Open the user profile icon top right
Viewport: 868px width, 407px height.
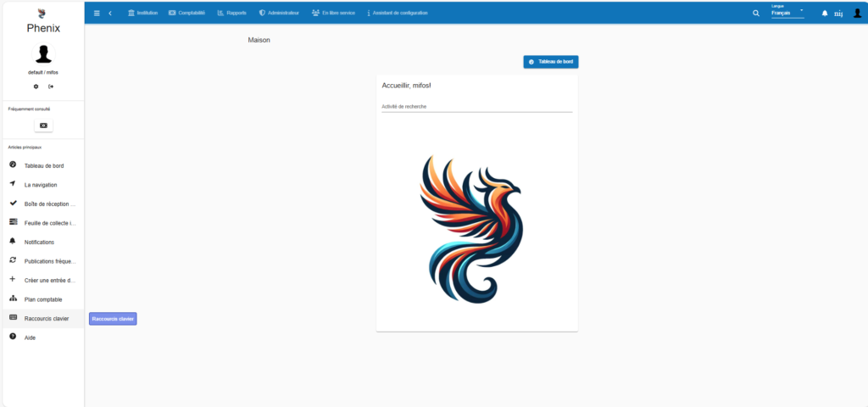point(857,13)
